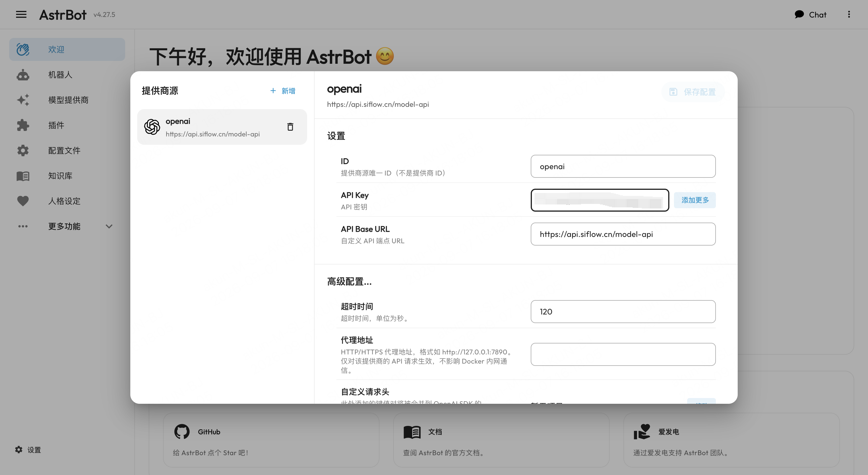Image resolution: width=868 pixels, height=475 pixels.
Task: Open the hamburger menu icon
Action: point(21,14)
